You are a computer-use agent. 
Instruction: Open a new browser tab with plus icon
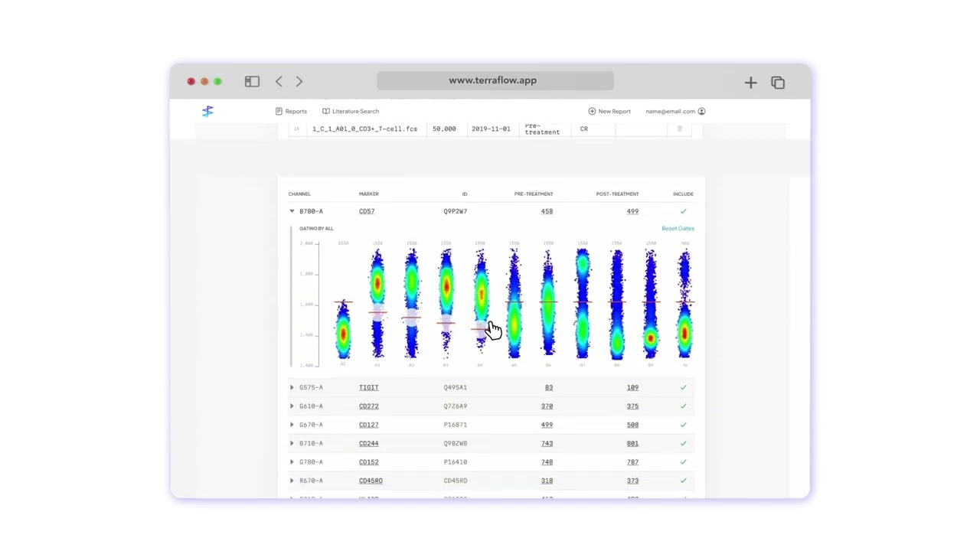pos(750,82)
